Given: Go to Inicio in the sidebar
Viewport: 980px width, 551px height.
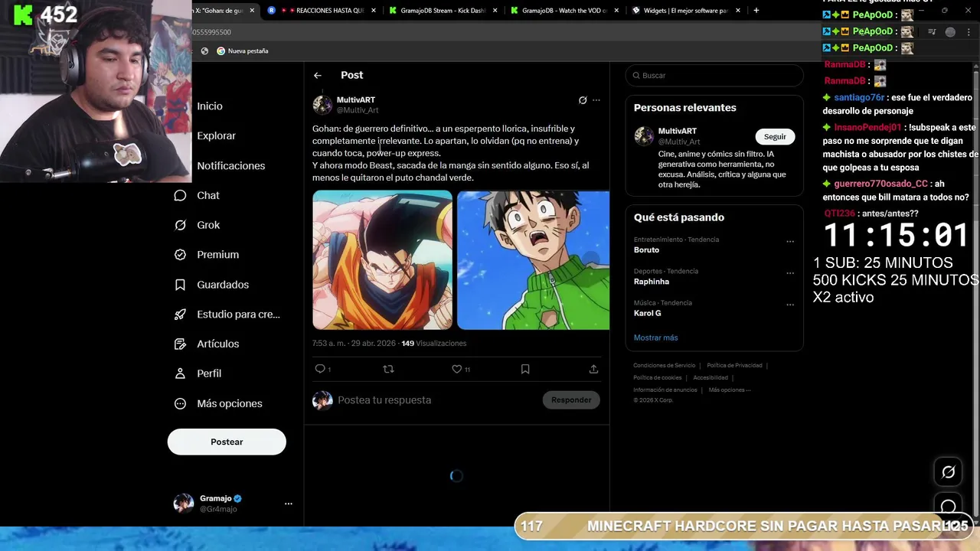Looking at the screenshot, I should pos(209,106).
